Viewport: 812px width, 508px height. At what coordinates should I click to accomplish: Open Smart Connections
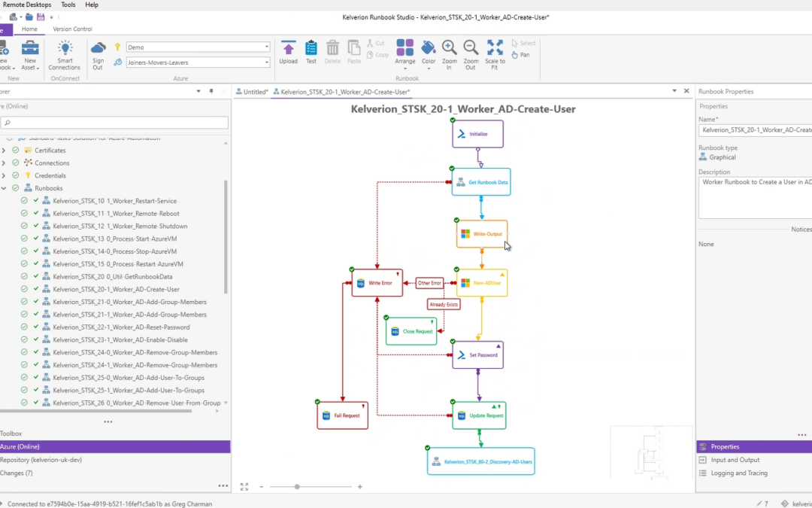(65, 55)
